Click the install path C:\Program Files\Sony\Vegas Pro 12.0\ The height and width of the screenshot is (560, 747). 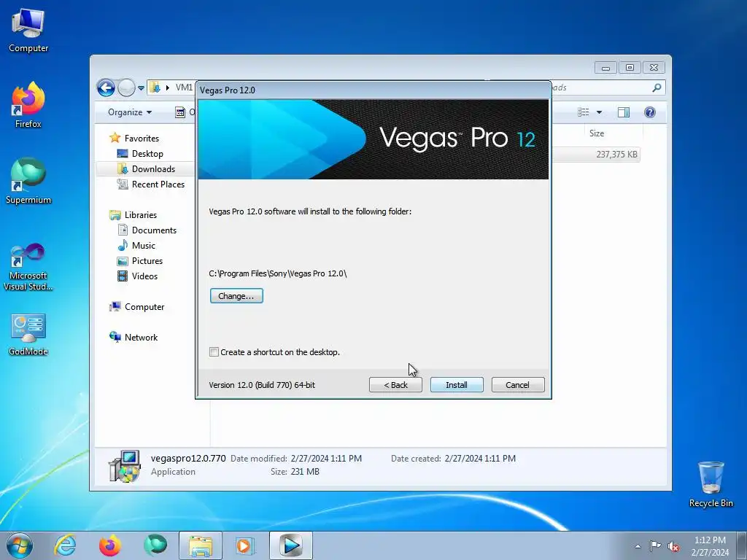[x=278, y=273]
